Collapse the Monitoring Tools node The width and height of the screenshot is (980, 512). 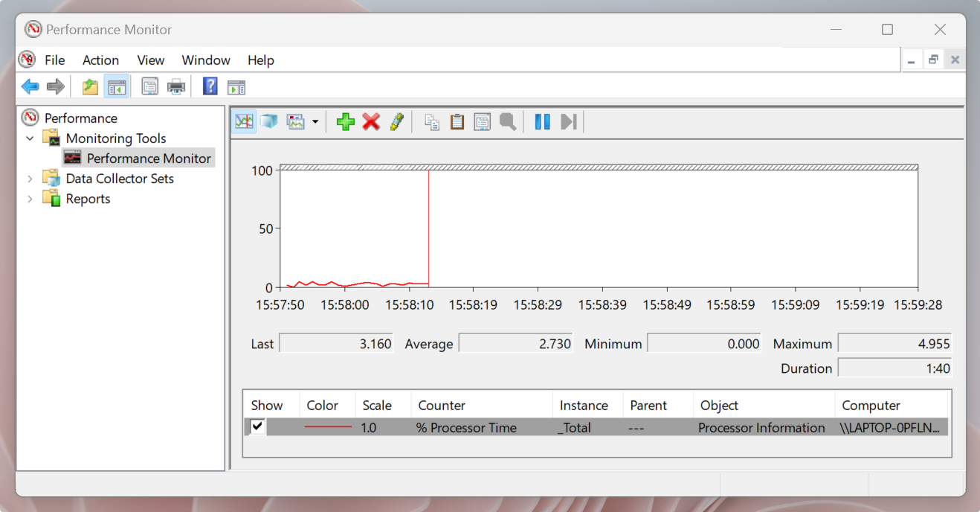pos(30,138)
